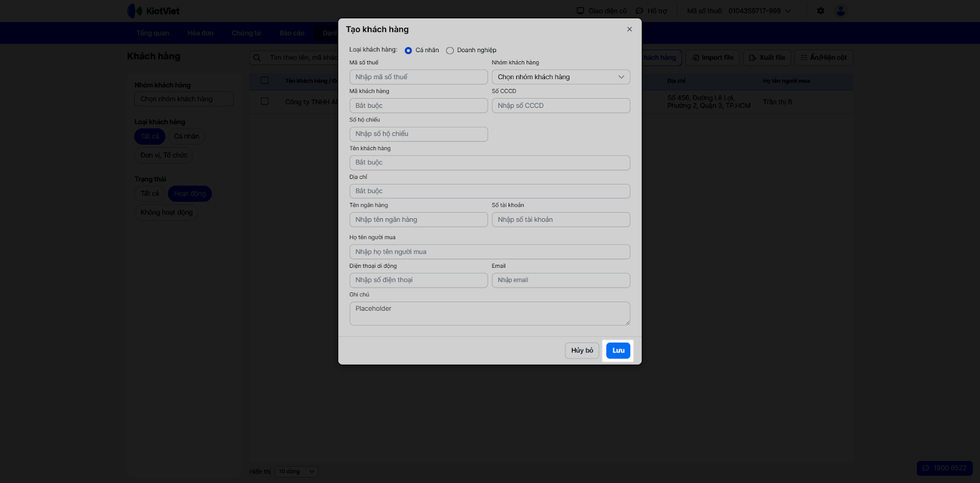The width and height of the screenshot is (980, 483).
Task: Open user profile avatar icon
Action: click(841, 11)
